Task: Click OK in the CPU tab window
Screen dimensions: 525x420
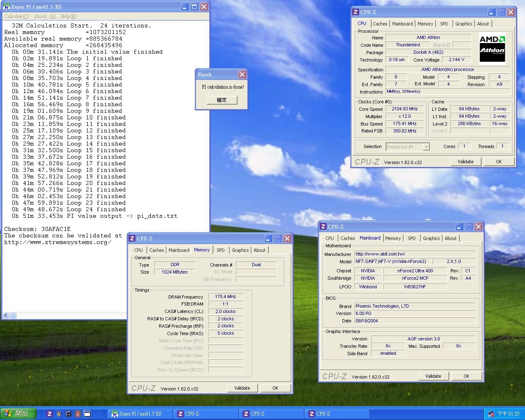Action: tap(499, 162)
